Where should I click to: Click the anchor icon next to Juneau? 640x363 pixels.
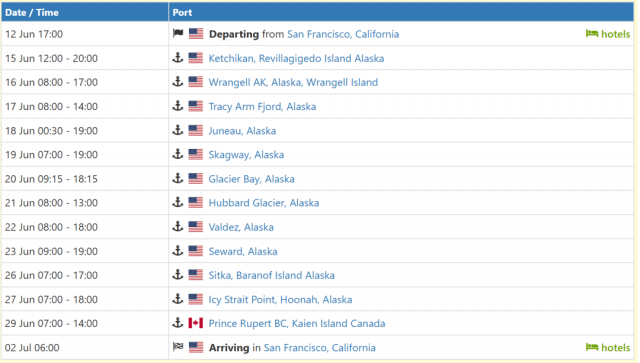[178, 130]
